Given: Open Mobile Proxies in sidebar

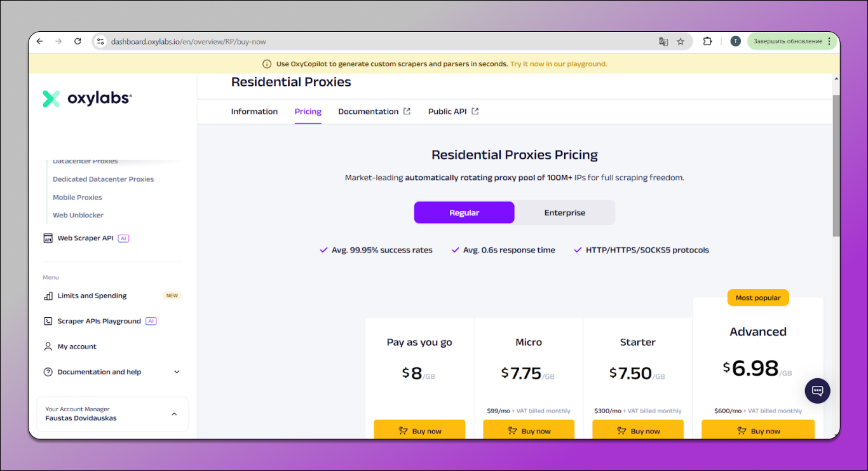Looking at the screenshot, I should point(78,197).
